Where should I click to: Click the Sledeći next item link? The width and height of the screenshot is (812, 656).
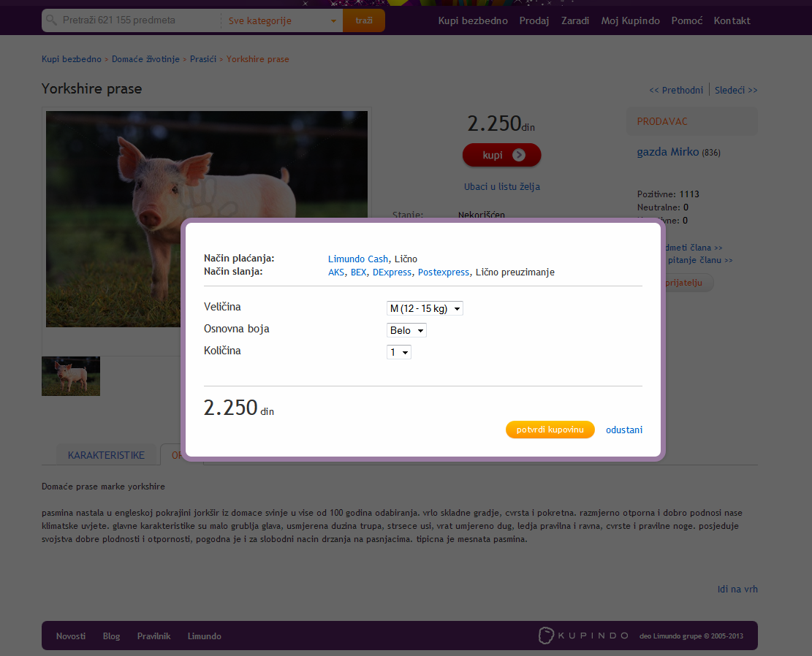click(x=735, y=90)
